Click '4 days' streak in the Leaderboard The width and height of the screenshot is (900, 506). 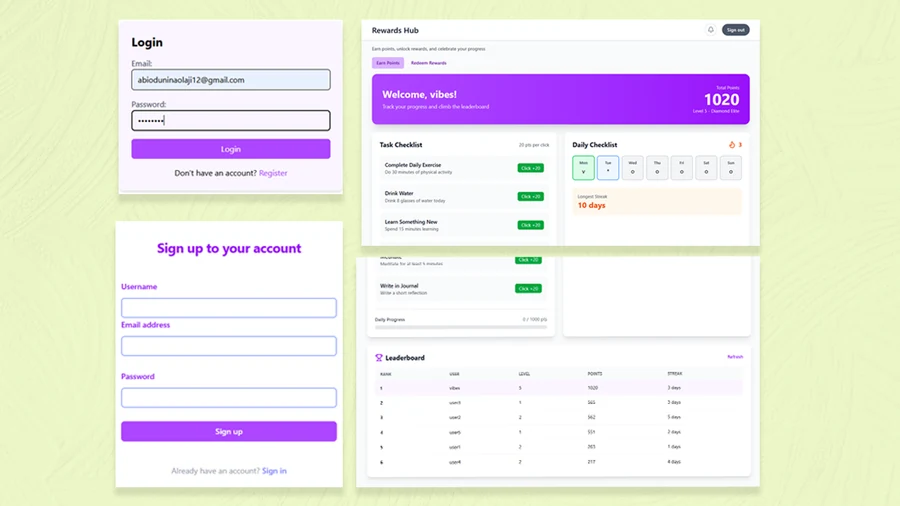[x=674, y=462]
